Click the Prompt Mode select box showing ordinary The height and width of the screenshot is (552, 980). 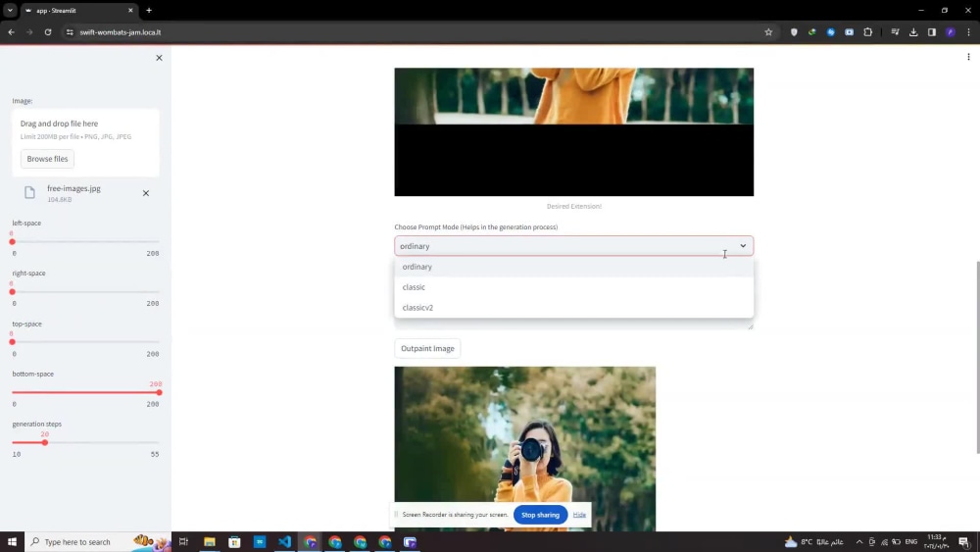click(x=573, y=246)
